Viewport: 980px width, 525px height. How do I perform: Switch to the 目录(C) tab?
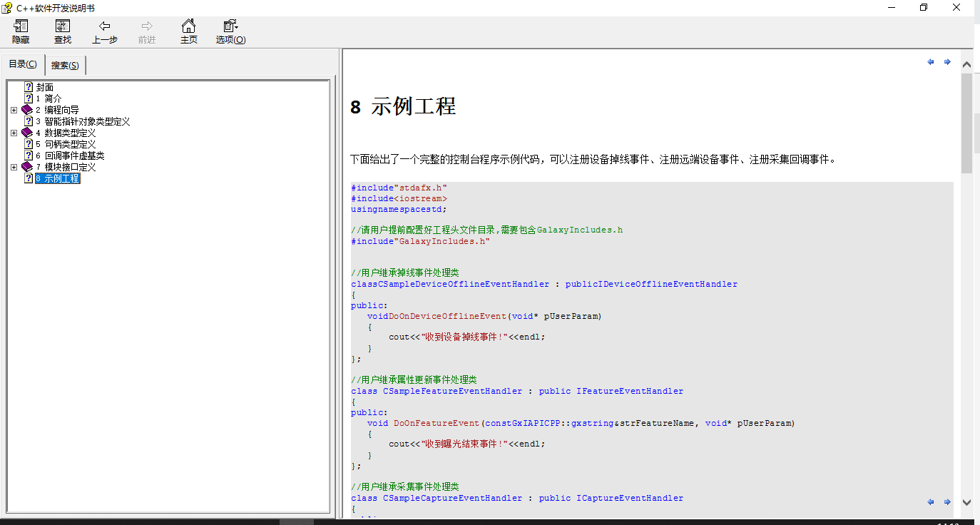pos(23,64)
